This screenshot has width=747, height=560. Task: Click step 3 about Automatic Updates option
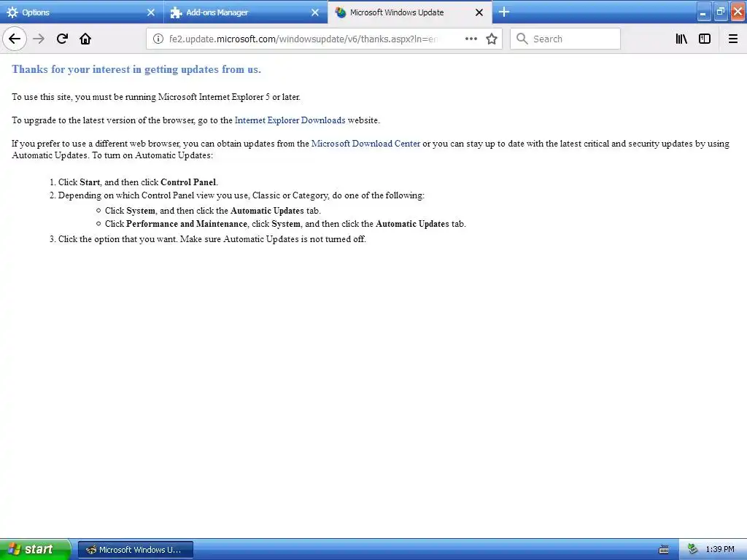(212, 238)
